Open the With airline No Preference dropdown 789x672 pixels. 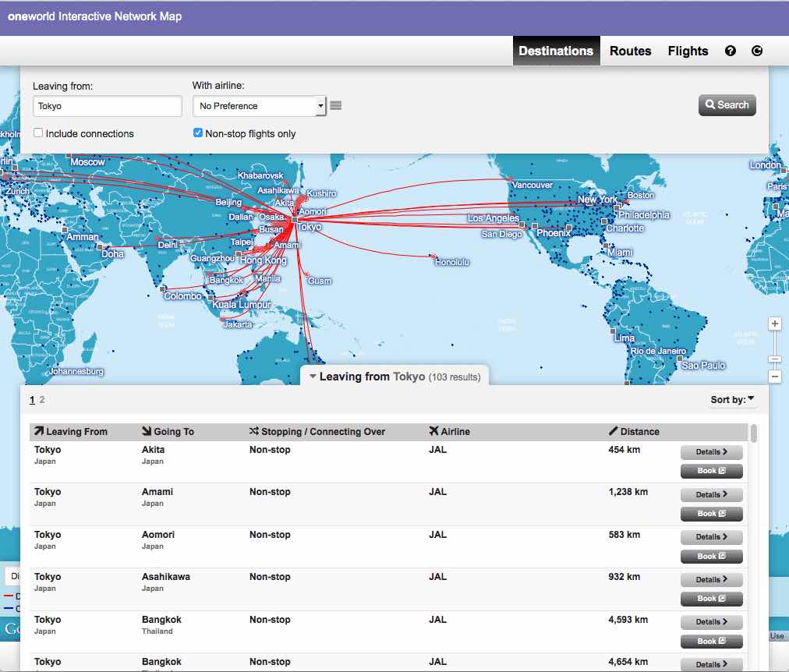coord(260,106)
